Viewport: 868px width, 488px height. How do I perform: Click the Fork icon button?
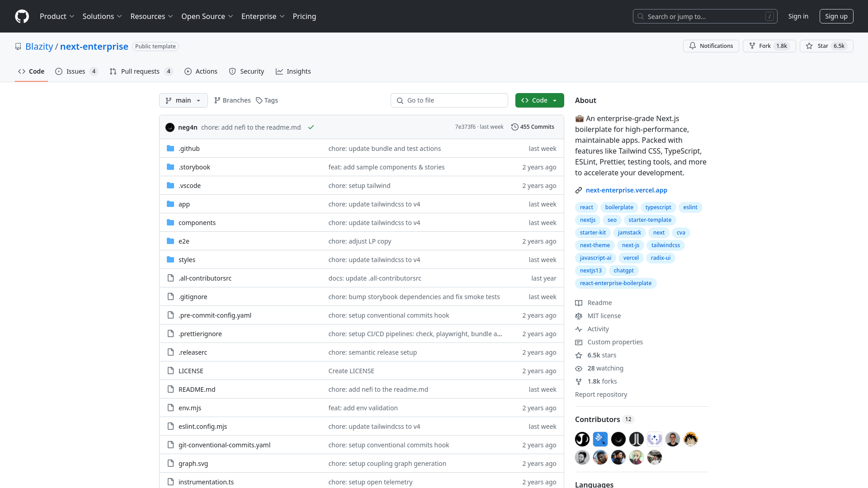click(752, 46)
